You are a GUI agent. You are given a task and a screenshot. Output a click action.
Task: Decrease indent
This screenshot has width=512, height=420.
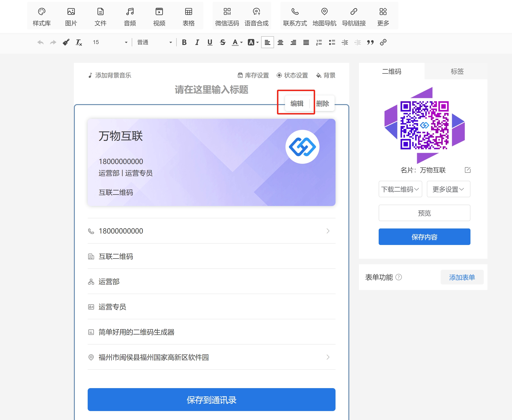357,42
